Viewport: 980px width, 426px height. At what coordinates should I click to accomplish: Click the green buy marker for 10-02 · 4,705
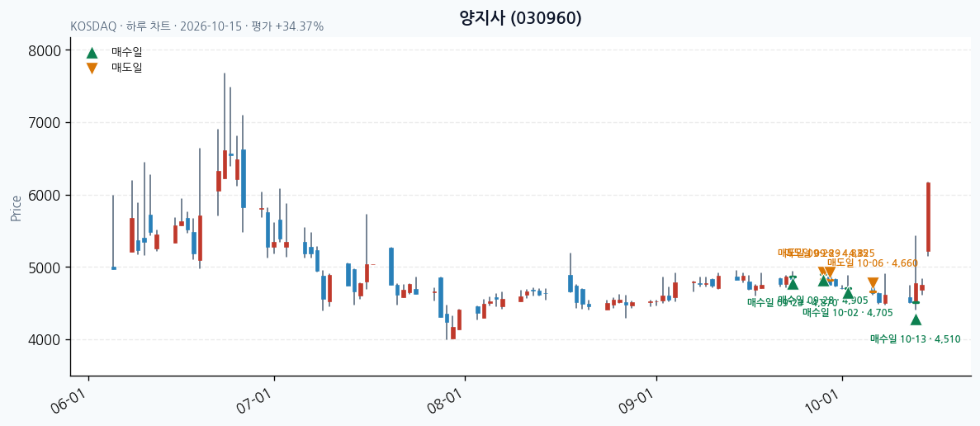(x=848, y=294)
